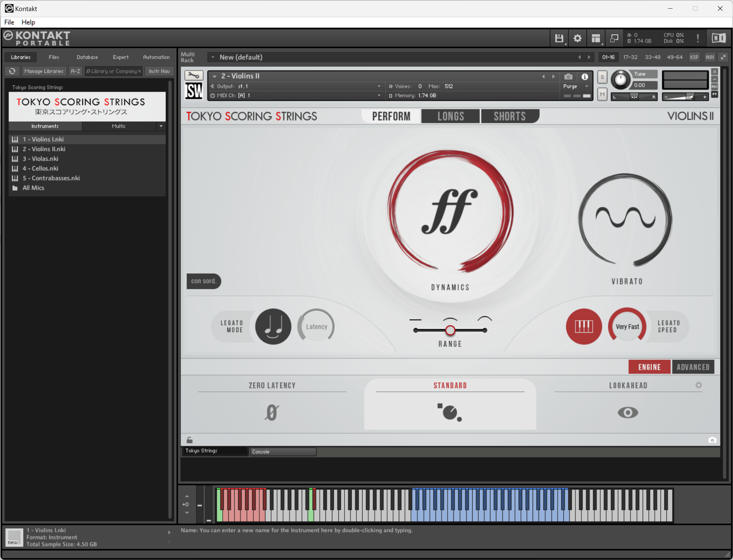Toggle the PV button
The width and height of the screenshot is (733, 560).
coord(714,94)
